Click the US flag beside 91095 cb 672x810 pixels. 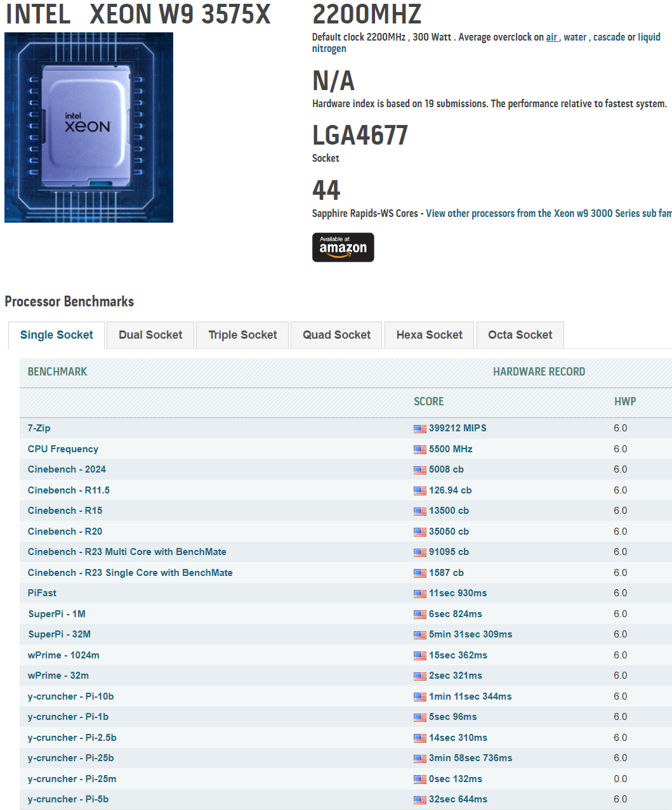click(x=420, y=552)
